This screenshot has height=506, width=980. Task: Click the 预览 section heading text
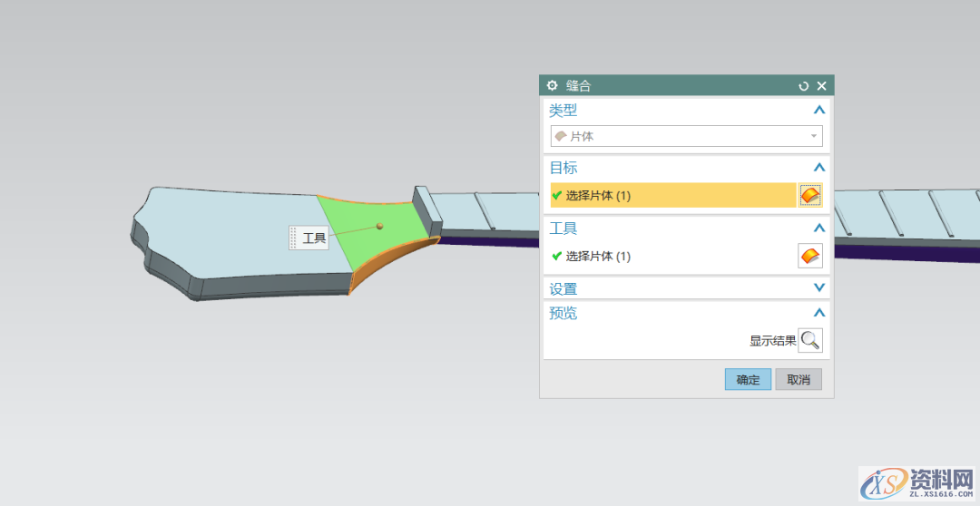coord(563,313)
